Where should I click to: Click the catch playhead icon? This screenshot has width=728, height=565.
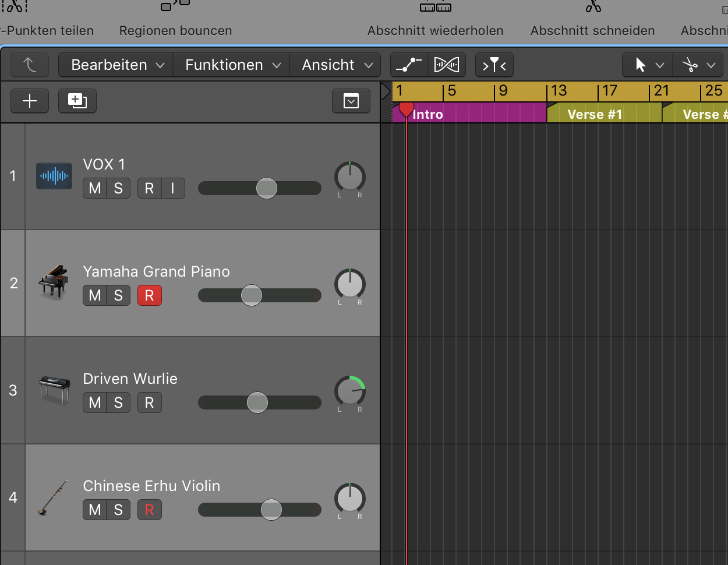[x=494, y=65]
